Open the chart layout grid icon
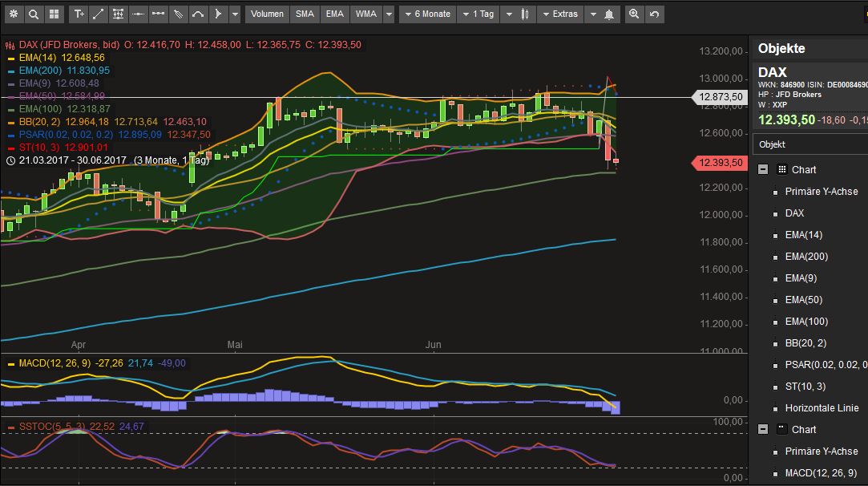Image resolution: width=868 pixels, height=486 pixels. coord(54,14)
